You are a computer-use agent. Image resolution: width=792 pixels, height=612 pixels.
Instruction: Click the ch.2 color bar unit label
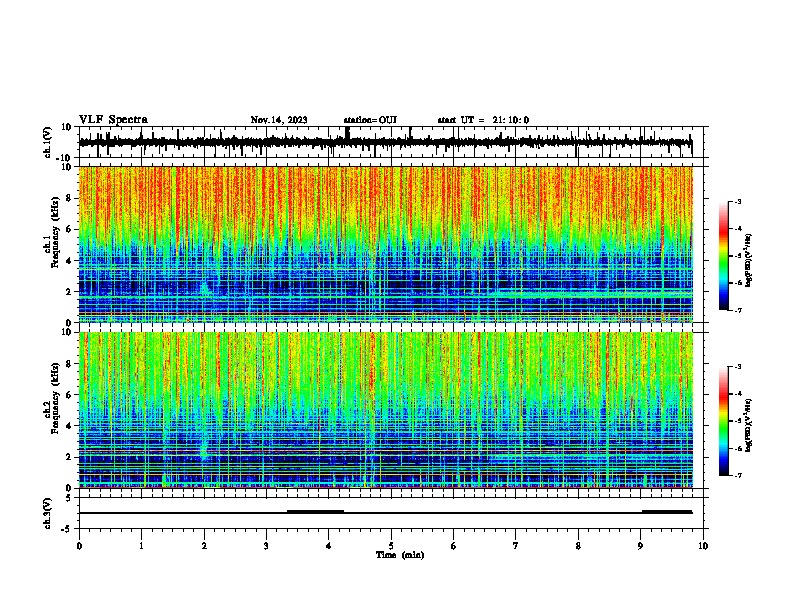749,425
